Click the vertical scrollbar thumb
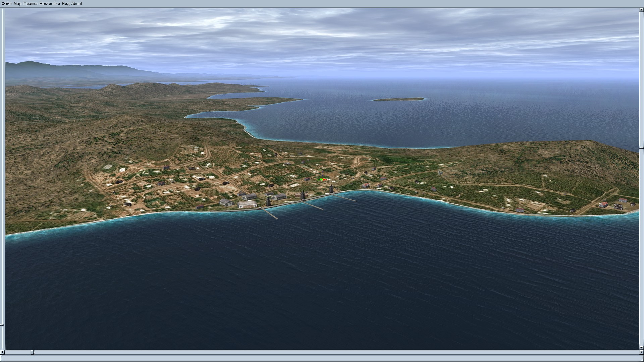The width and height of the screenshot is (644, 362). click(641, 148)
